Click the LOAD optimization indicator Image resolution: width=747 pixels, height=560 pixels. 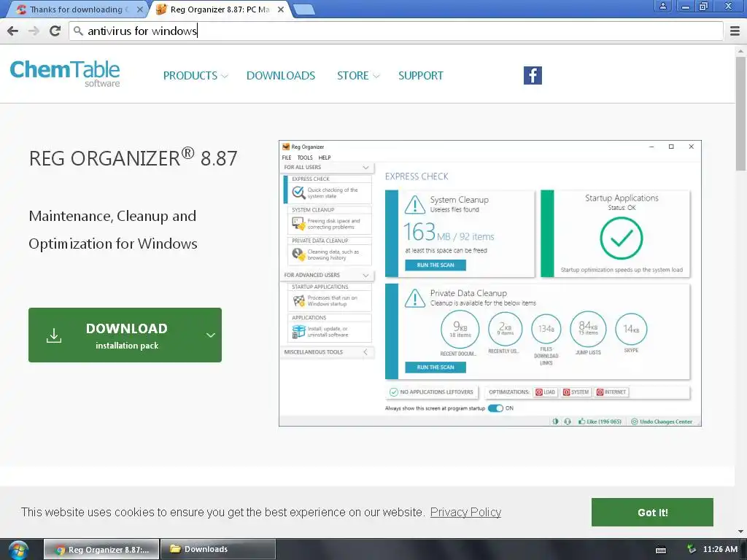(x=546, y=392)
